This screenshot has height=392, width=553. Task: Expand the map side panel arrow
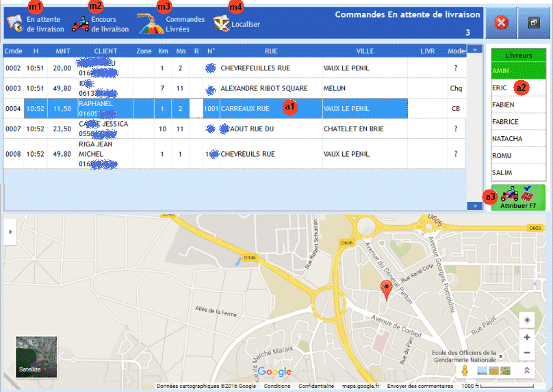pos(10,233)
